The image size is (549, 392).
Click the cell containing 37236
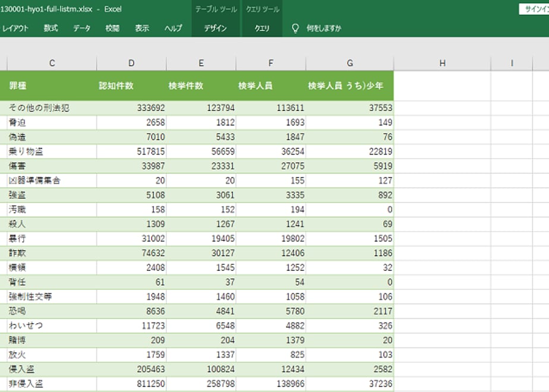click(x=350, y=384)
